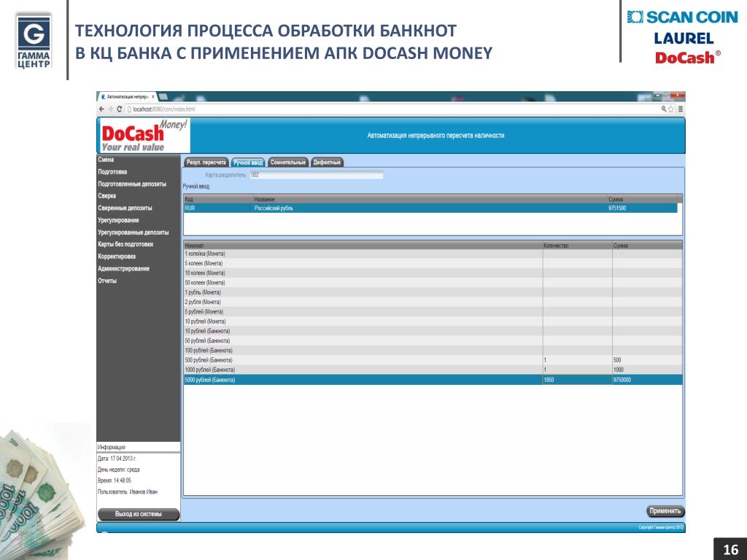Open the browser menu icon
This screenshot has width=747, height=560.
(x=681, y=109)
